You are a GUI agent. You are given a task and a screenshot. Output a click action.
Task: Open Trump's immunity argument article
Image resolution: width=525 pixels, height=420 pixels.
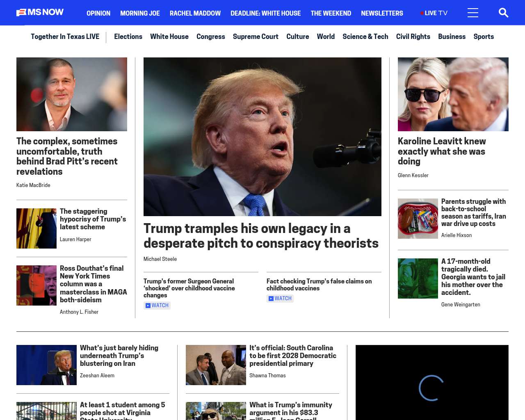click(291, 411)
